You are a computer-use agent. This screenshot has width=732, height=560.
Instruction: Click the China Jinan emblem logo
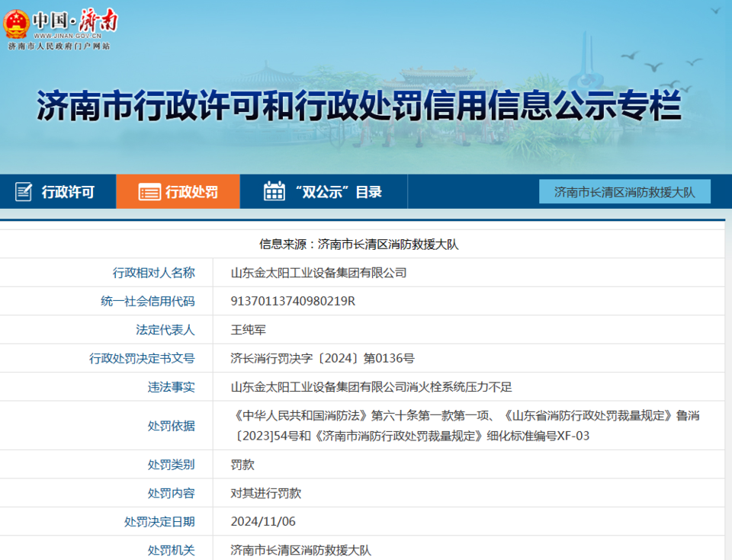tap(17, 24)
